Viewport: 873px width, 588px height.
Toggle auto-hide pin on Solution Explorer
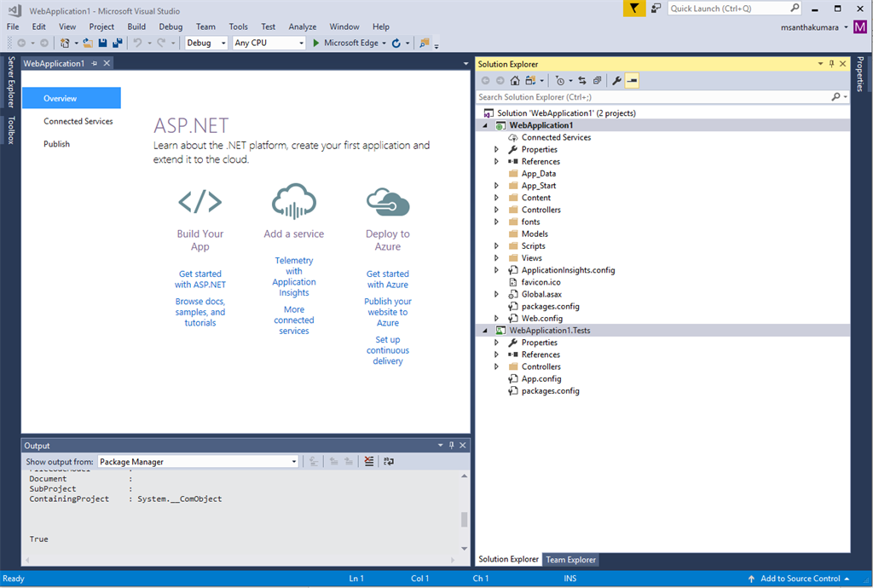click(832, 64)
